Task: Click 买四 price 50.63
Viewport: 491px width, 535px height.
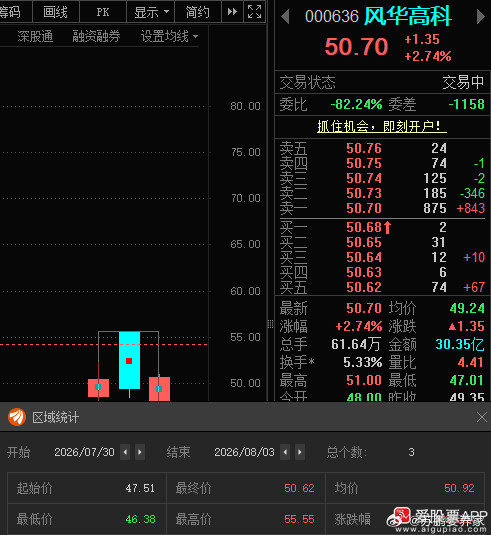Action: [364, 272]
